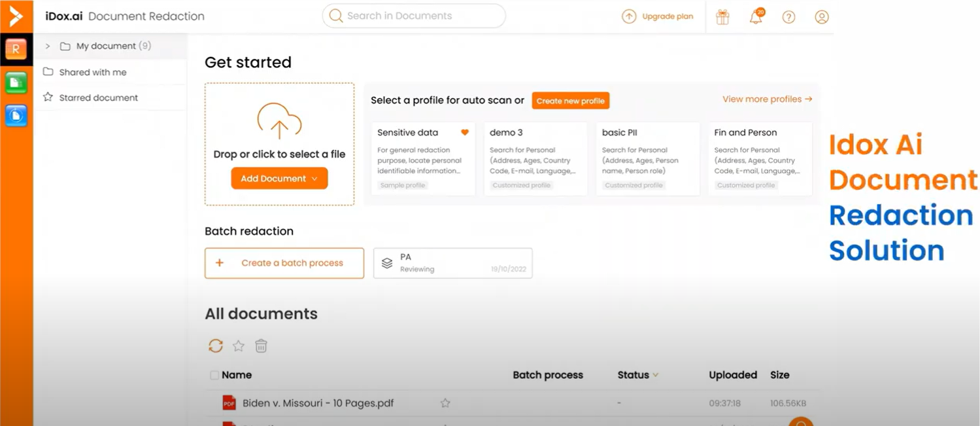The image size is (980, 426).
Task: Open the user account profile icon
Action: tap(821, 16)
